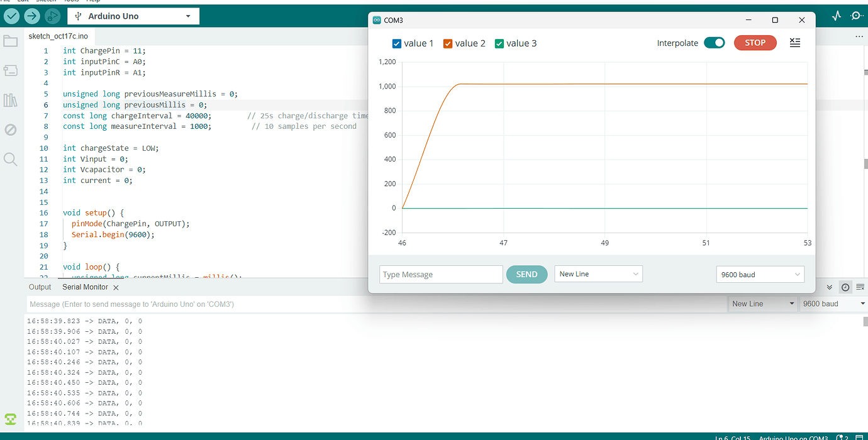Start debugging with the bug-play button

(53, 16)
